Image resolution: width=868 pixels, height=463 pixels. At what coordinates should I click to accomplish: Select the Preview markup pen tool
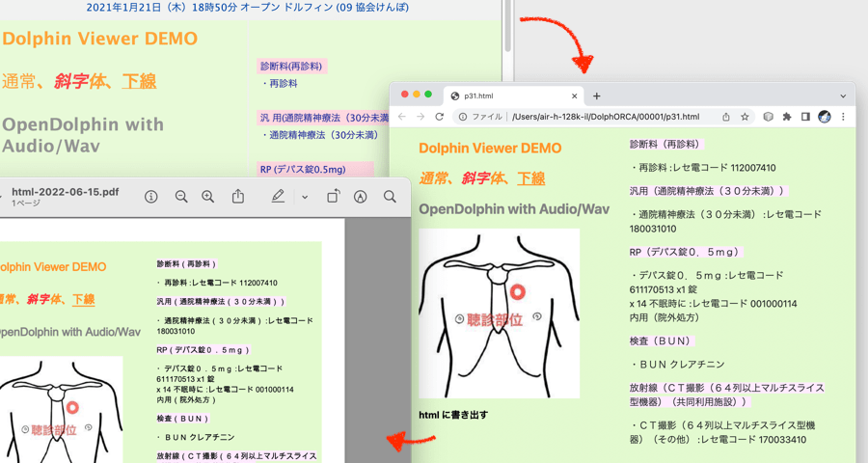[278, 196]
